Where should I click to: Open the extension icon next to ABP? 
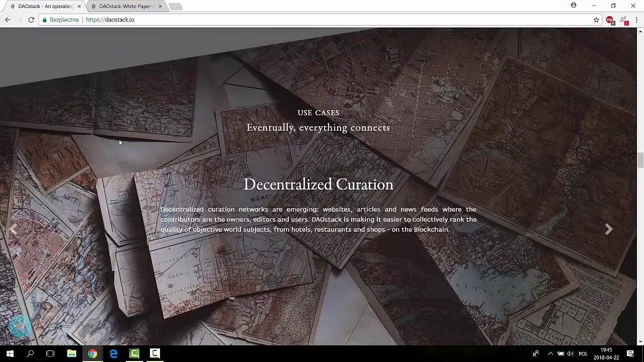pos(624,21)
